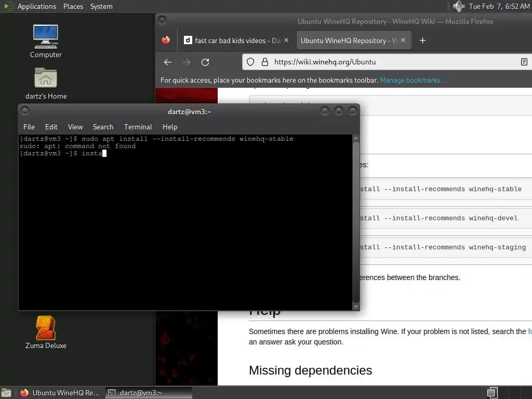Screen dimensions: 532x399
Task: Open the terminal View menu
Action: [75, 127]
